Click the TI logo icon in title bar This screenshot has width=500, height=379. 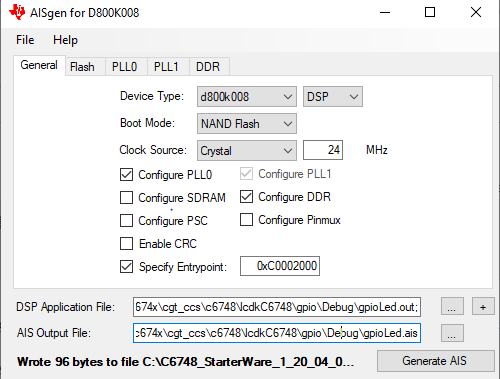click(17, 12)
